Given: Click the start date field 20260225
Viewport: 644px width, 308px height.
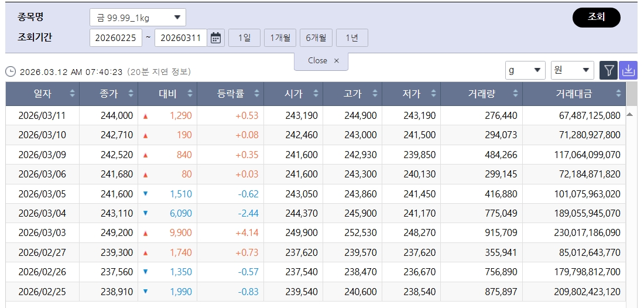Looking at the screenshot, I should click(x=116, y=38).
